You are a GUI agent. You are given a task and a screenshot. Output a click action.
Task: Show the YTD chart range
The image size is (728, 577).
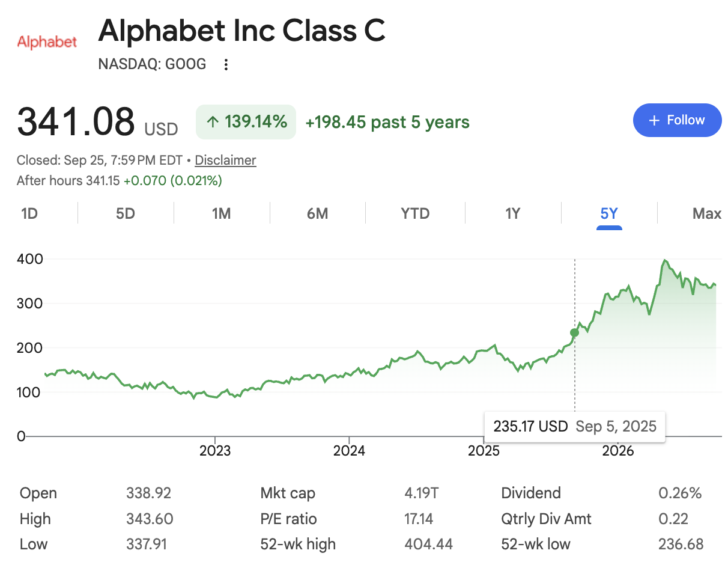point(415,213)
